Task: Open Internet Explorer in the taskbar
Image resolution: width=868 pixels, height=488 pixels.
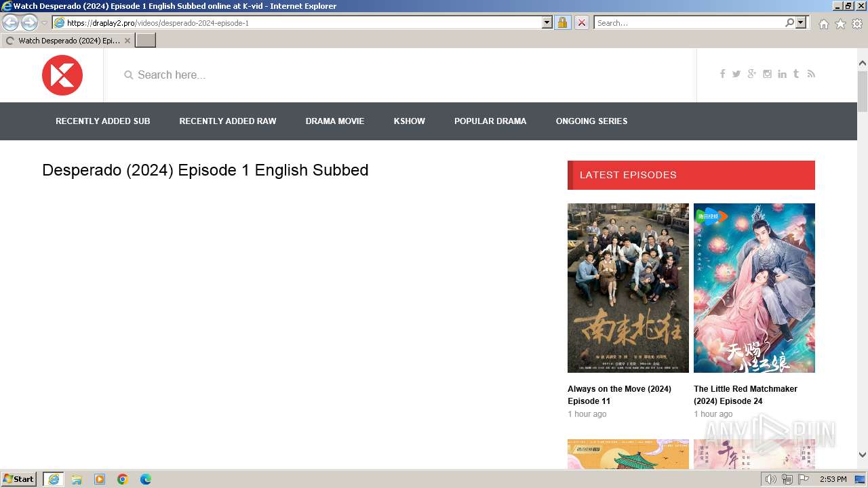Action: [54, 479]
